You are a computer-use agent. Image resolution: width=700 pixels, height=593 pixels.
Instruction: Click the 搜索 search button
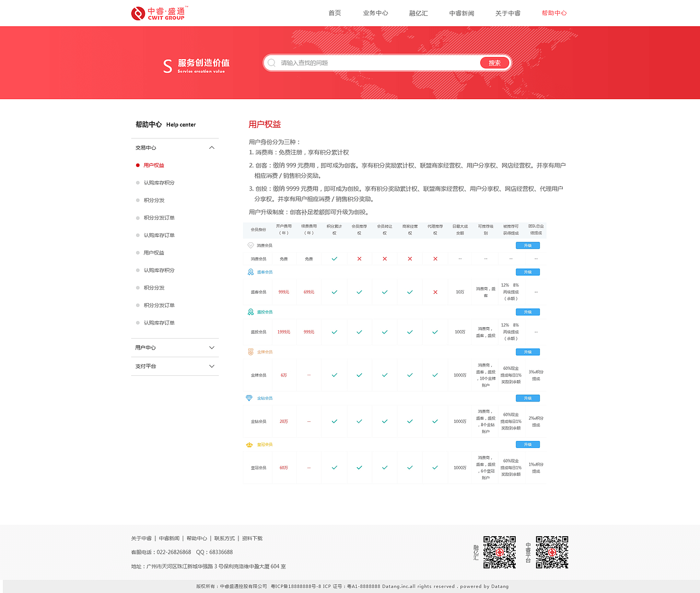(x=493, y=62)
